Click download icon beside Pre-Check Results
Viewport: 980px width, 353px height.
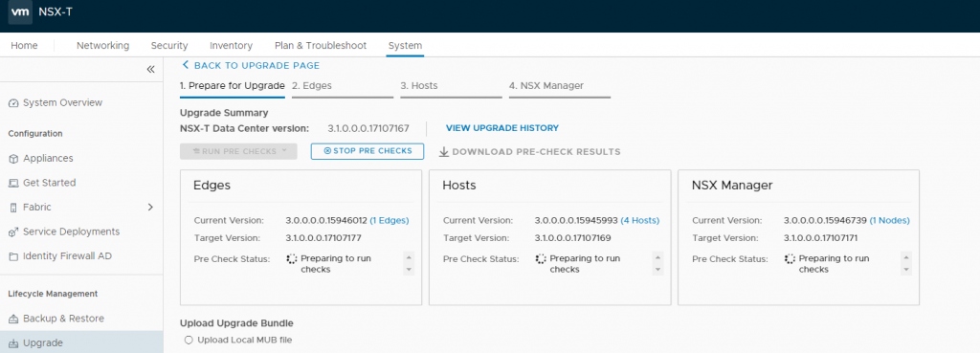444,152
